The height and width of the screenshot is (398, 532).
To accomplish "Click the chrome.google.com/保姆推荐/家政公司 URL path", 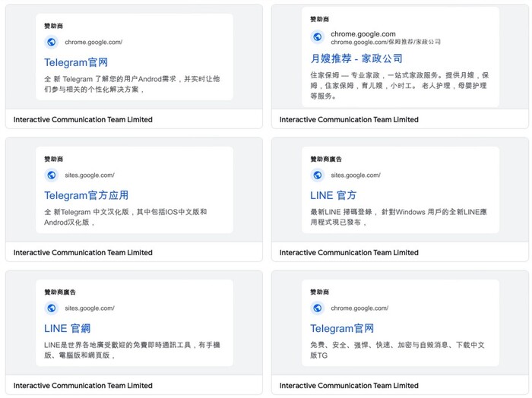I will coord(385,42).
